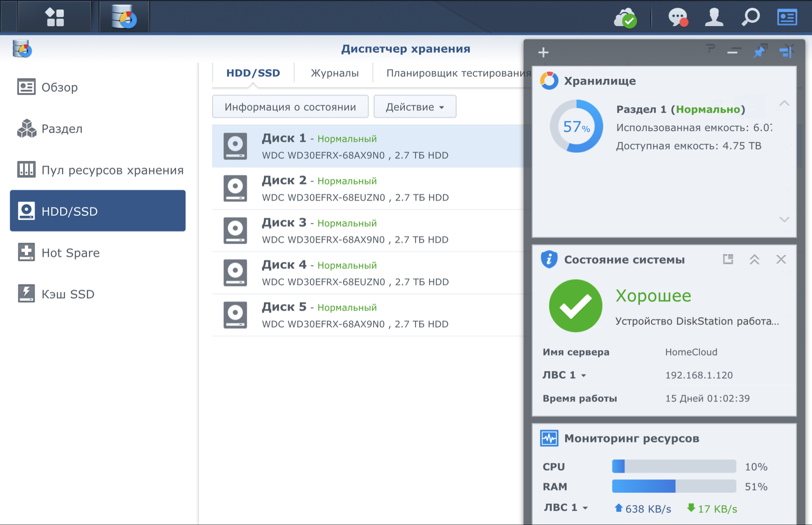
Task: Open notifications chat bubble icon
Action: point(678,18)
